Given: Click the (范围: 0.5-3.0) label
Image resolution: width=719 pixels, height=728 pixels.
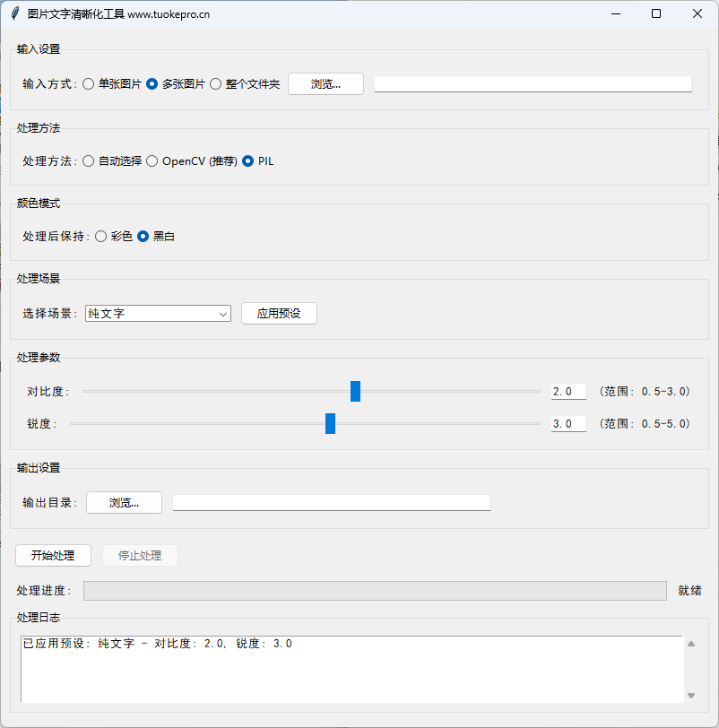Looking at the screenshot, I should coord(645,392).
